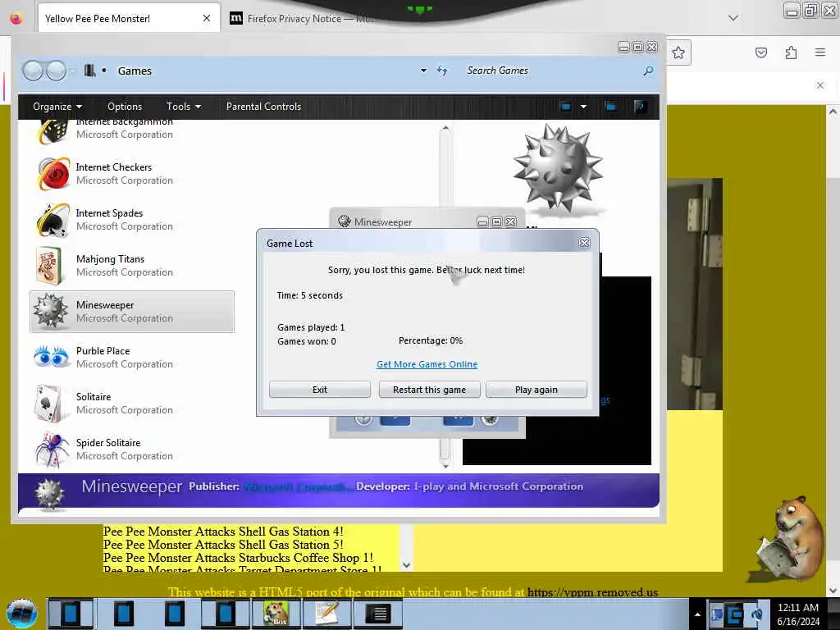Image resolution: width=840 pixels, height=630 pixels.
Task: Click the first blue window taskbar icon
Action: (71, 614)
